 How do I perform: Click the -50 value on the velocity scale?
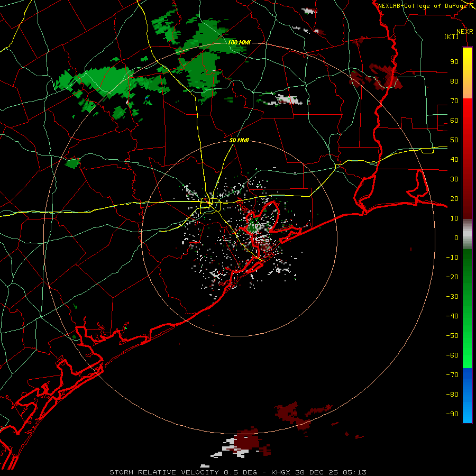click(452, 336)
